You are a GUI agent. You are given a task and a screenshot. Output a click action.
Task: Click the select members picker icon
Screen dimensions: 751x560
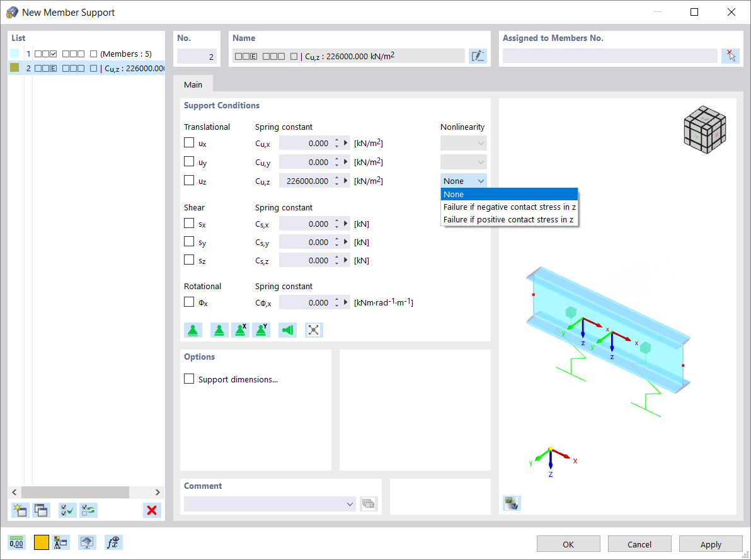[730, 56]
